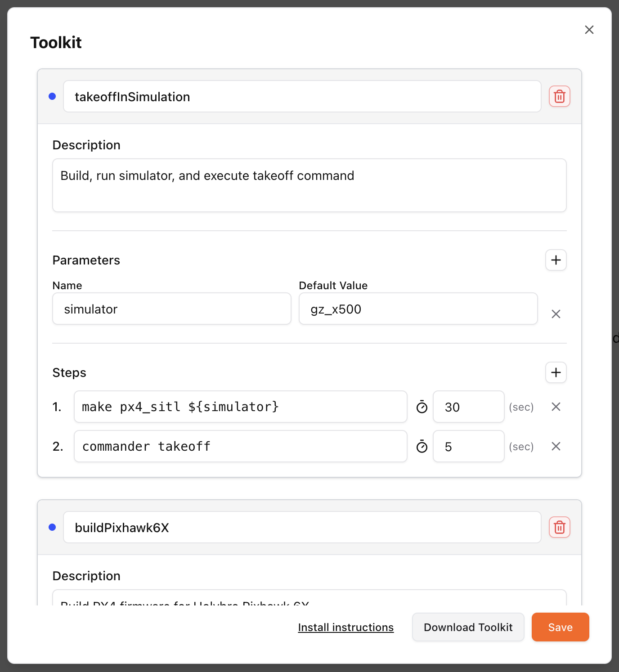Image resolution: width=619 pixels, height=672 pixels.
Task: Edit the buildPixhawk6X name field
Action: [302, 527]
